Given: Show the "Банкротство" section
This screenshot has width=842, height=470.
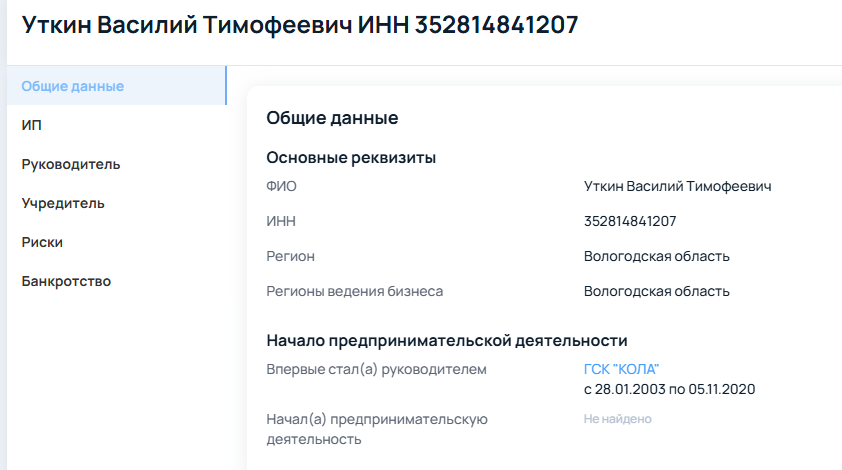Looking at the screenshot, I should pos(66,281).
